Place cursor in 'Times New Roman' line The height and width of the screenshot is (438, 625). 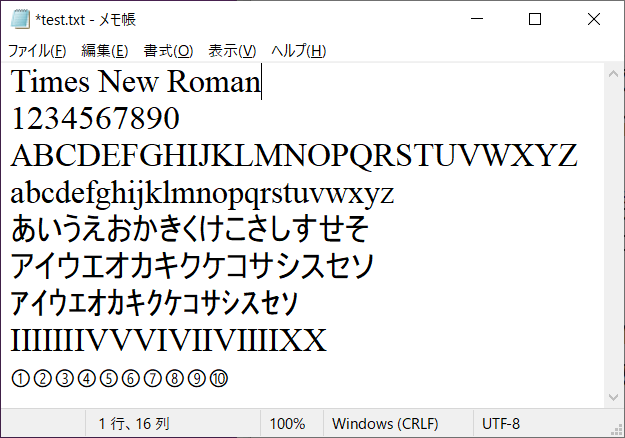coord(136,82)
